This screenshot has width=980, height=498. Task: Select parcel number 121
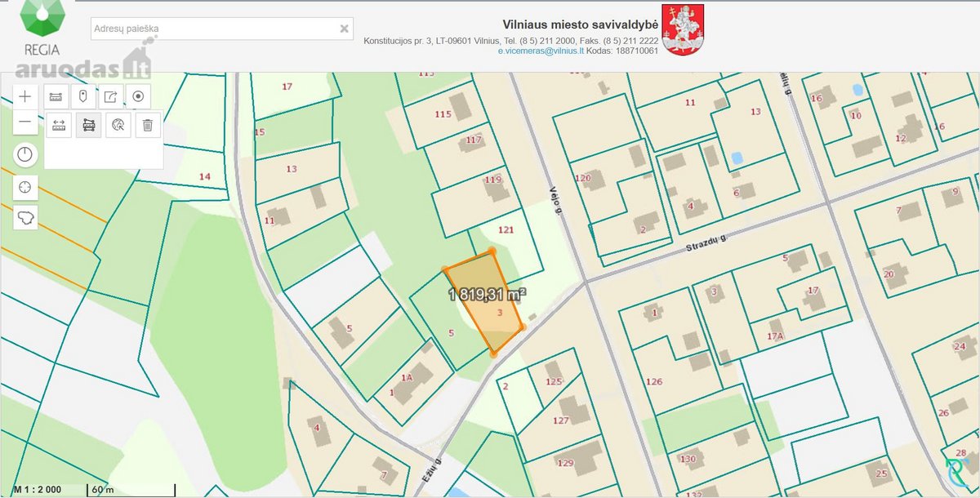click(506, 230)
